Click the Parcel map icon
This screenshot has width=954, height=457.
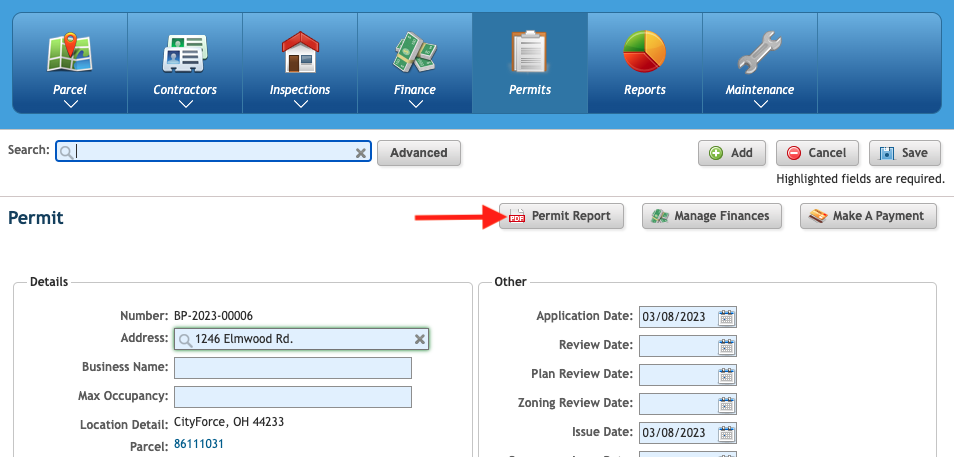70,53
